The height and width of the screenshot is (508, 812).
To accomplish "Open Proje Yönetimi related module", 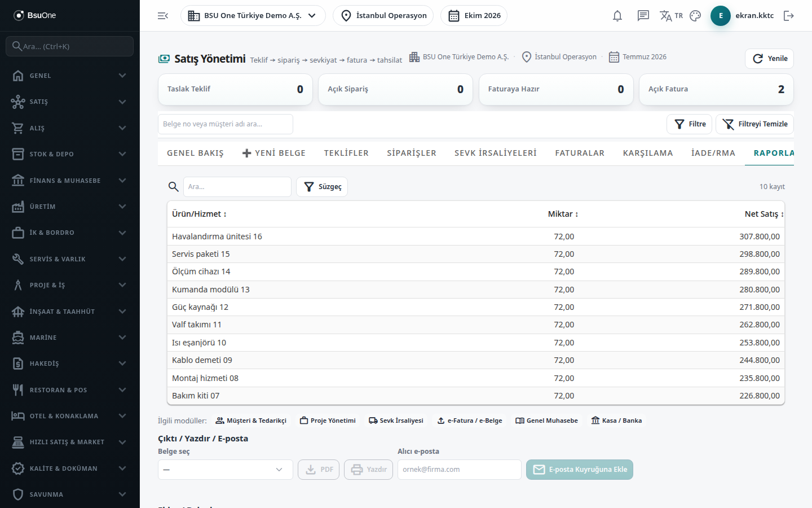I will tap(328, 421).
